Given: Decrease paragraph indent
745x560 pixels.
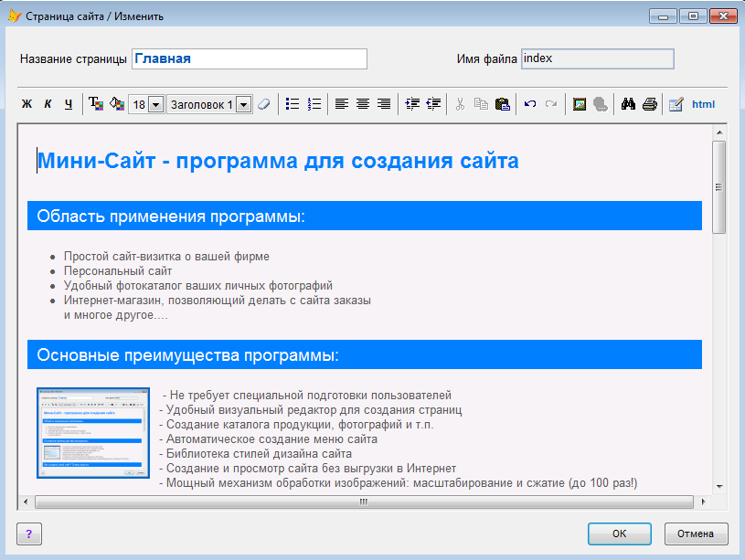Looking at the screenshot, I should 433,104.
